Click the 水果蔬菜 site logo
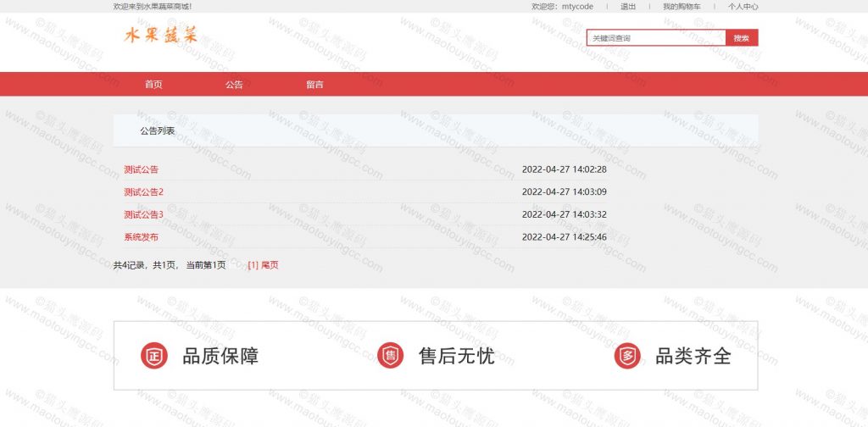This screenshot has height=427, width=868. pos(161,36)
